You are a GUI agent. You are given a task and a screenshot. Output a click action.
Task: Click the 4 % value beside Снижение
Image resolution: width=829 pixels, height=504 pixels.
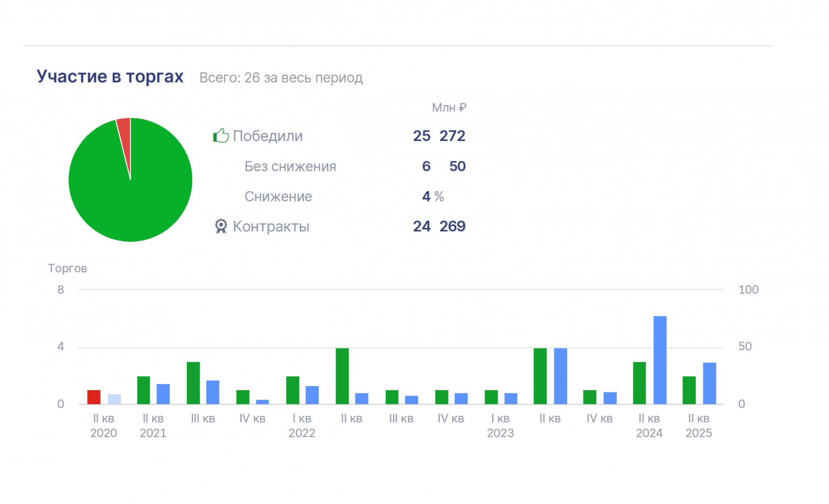tap(433, 196)
